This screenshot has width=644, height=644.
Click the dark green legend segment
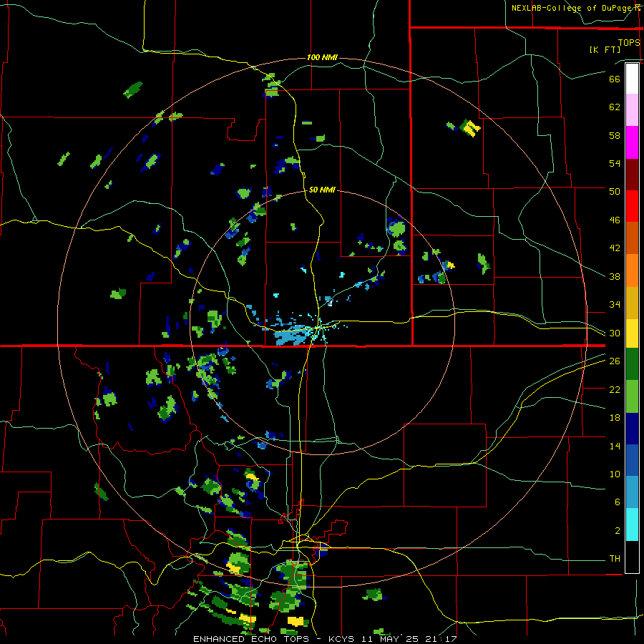point(632,364)
